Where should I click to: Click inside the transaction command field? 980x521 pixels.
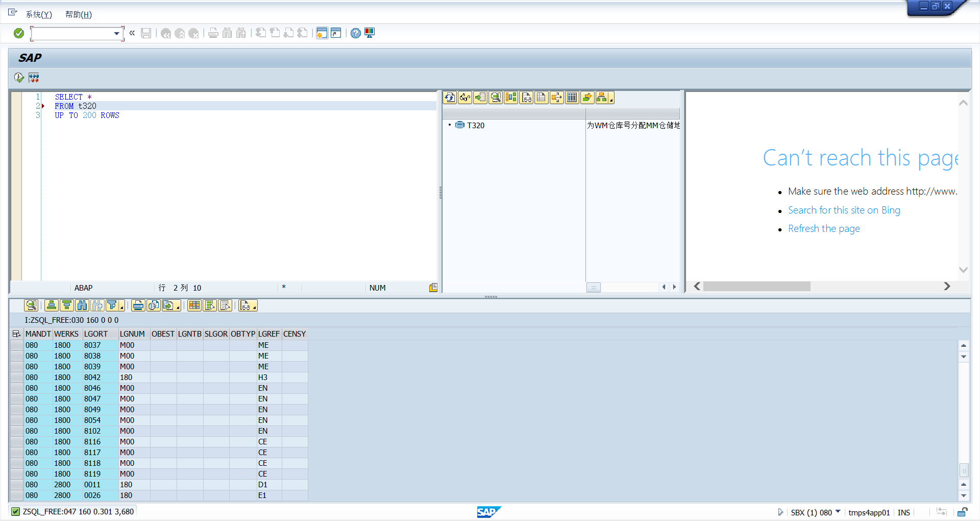click(x=72, y=34)
